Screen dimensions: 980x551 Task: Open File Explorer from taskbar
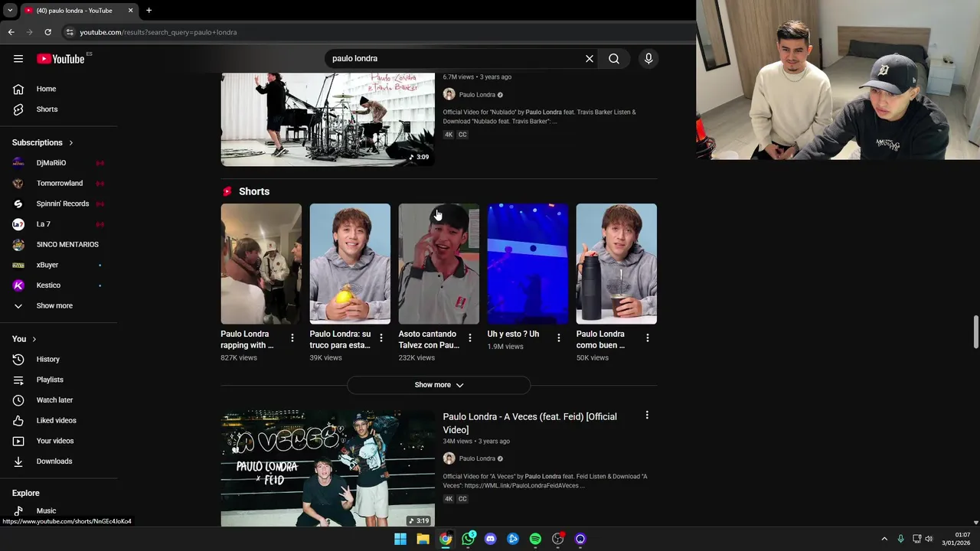pos(423,539)
